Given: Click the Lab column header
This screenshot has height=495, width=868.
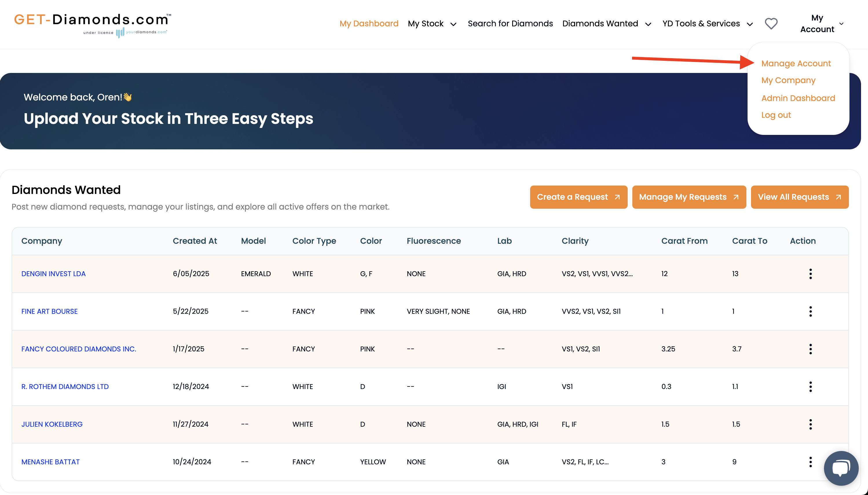Looking at the screenshot, I should click(504, 241).
